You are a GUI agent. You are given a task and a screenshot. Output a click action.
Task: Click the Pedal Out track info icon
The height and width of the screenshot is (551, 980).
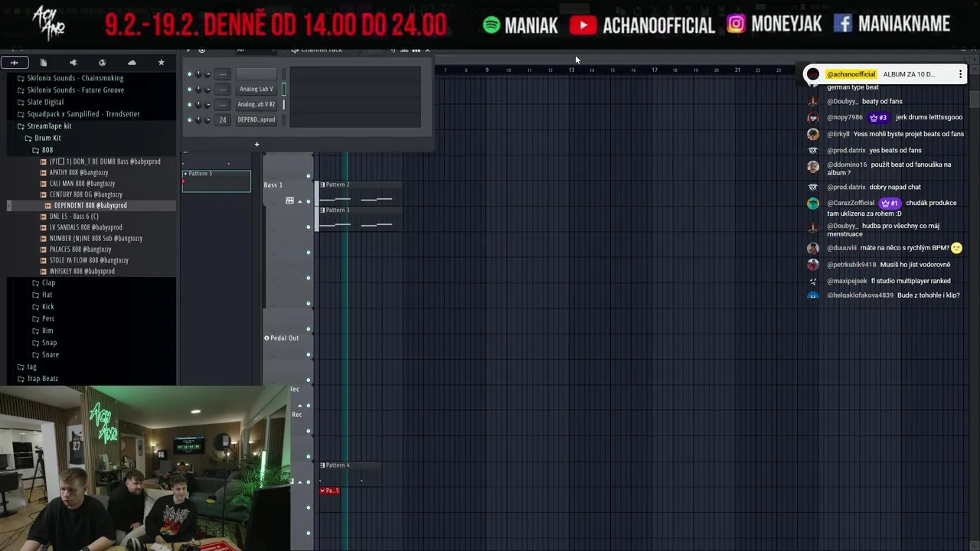coord(266,337)
